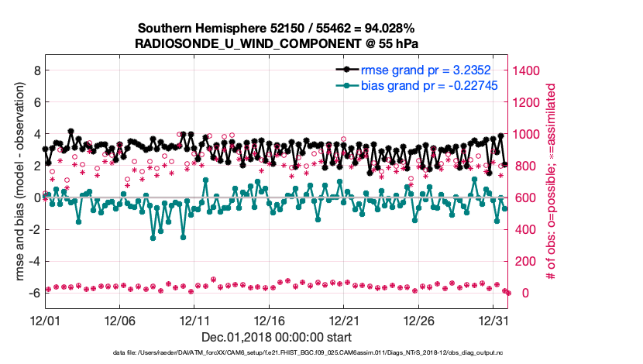643x364 pixels.
Task: Click the 8 tick on the left axis
Action: coord(35,70)
